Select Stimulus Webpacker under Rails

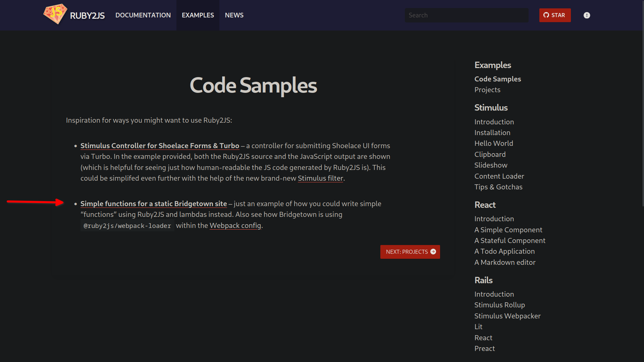click(x=507, y=316)
